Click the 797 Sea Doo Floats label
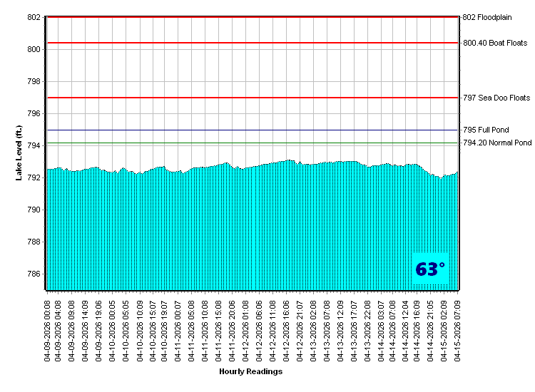Viewport: 535px width, 392px height. click(496, 98)
